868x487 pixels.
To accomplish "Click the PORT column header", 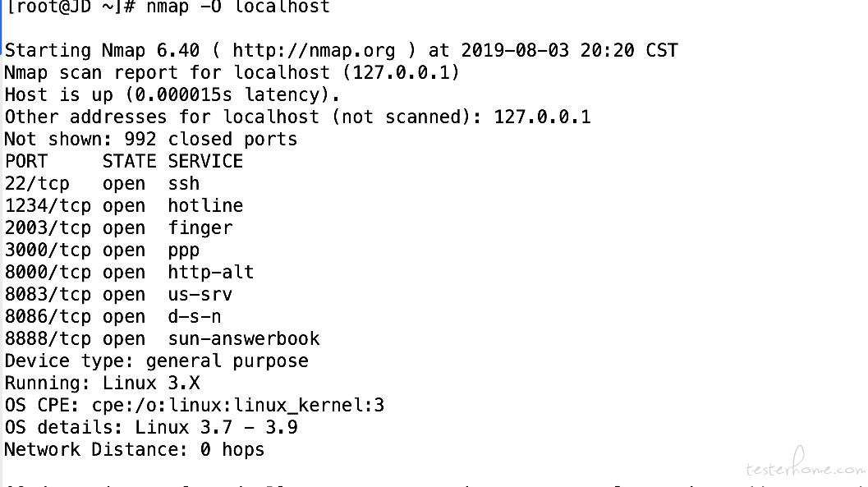I will 26,161.
